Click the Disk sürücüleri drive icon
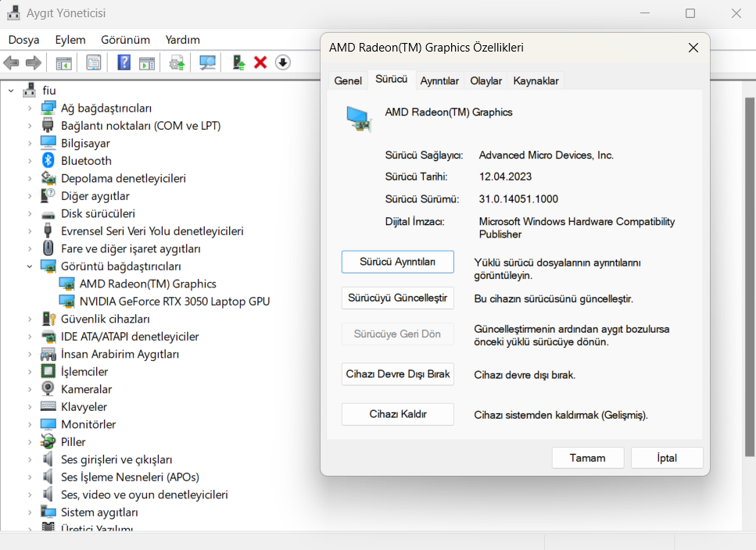The image size is (756, 550). (48, 214)
